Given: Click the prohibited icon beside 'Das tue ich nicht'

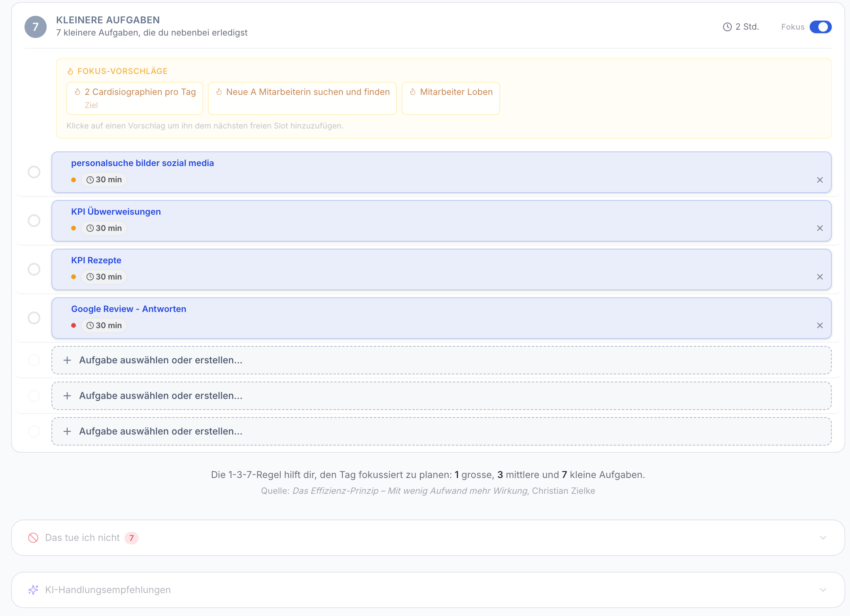Looking at the screenshot, I should (x=33, y=538).
